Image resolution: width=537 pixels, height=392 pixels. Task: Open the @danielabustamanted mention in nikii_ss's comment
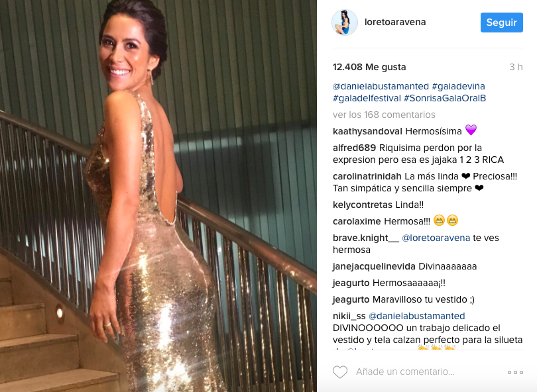click(416, 316)
